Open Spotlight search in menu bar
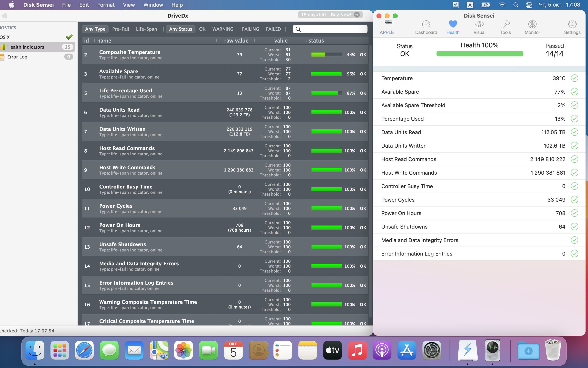The width and height of the screenshot is (588, 368). 516,5
